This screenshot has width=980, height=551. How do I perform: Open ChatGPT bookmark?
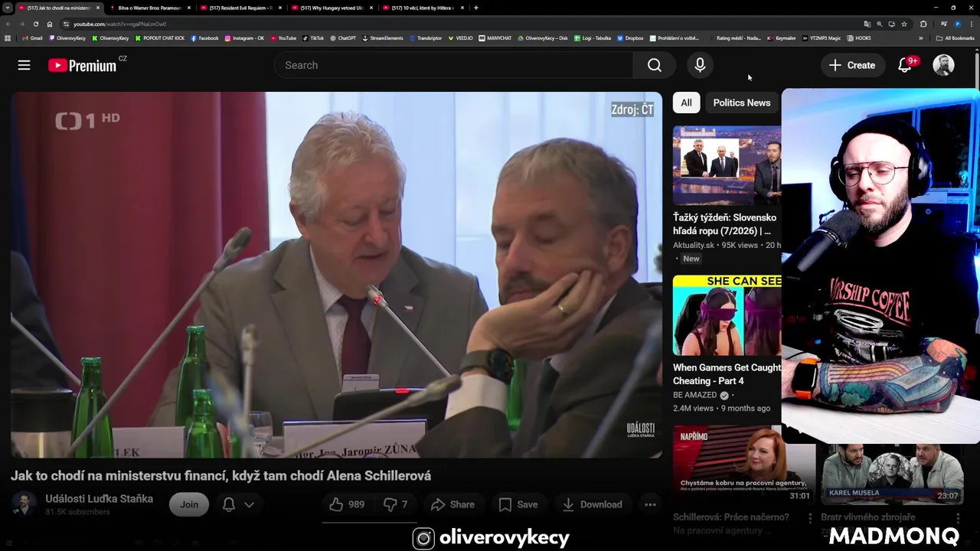(x=343, y=38)
